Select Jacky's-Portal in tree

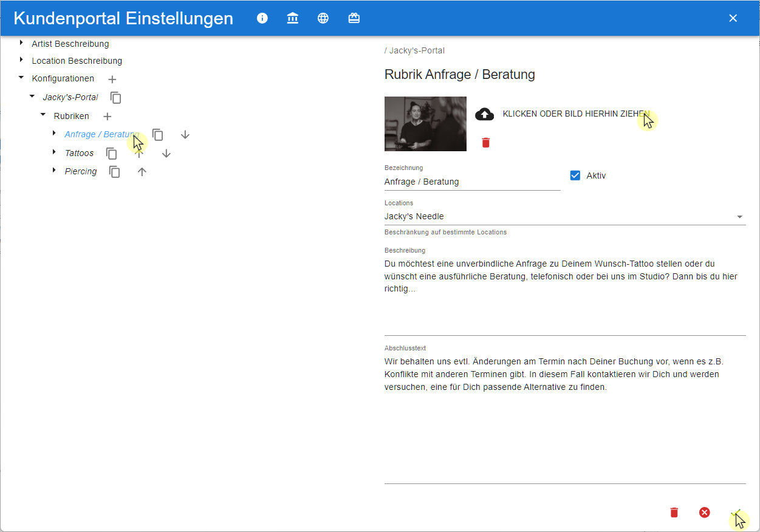click(x=70, y=97)
